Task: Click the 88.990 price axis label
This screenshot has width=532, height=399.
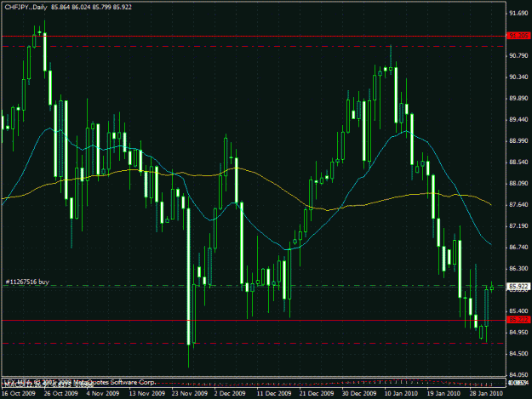Action: [518, 141]
